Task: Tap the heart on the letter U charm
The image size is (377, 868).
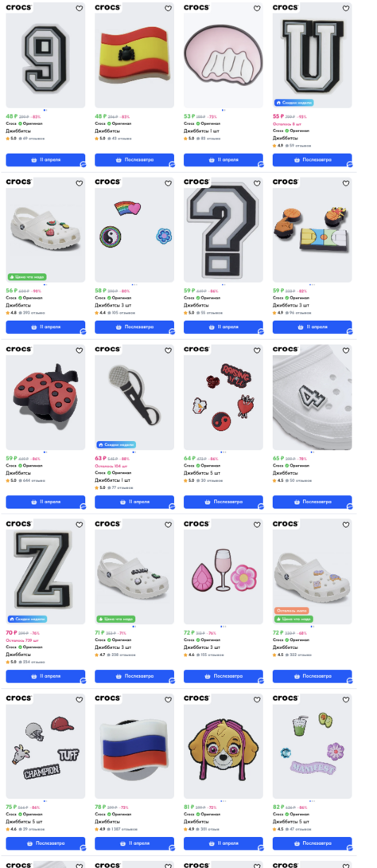Action: 346,8
